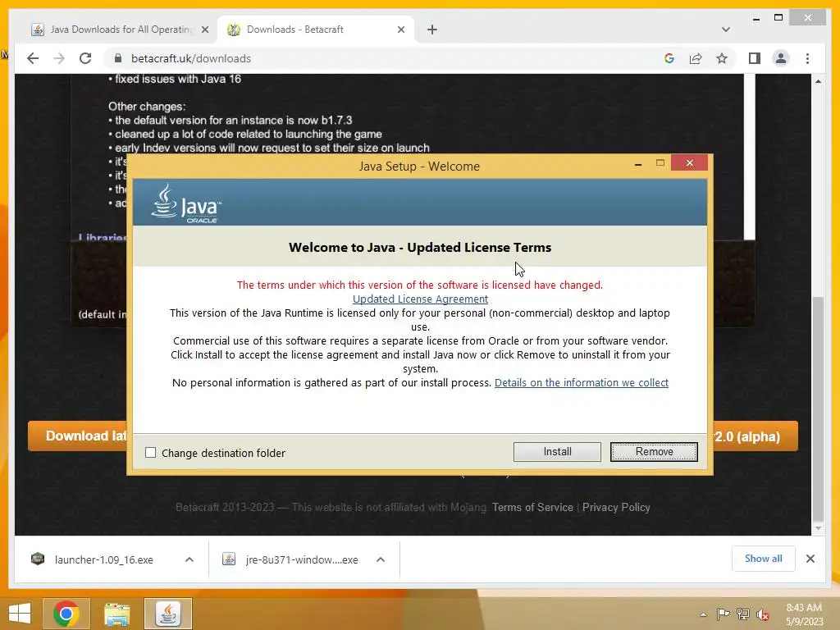Click the Terms of Service link on Betacraft
Screen dimensions: 840x630
[532, 507]
